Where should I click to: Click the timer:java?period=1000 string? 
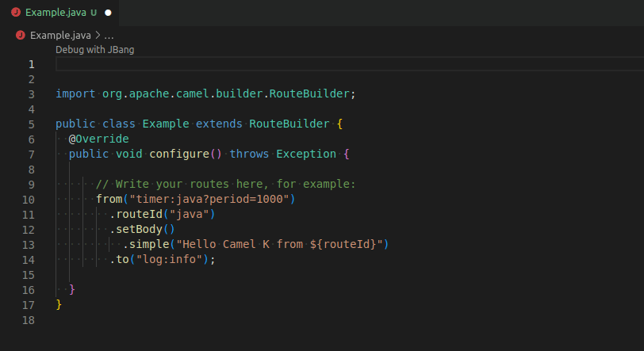212,199
